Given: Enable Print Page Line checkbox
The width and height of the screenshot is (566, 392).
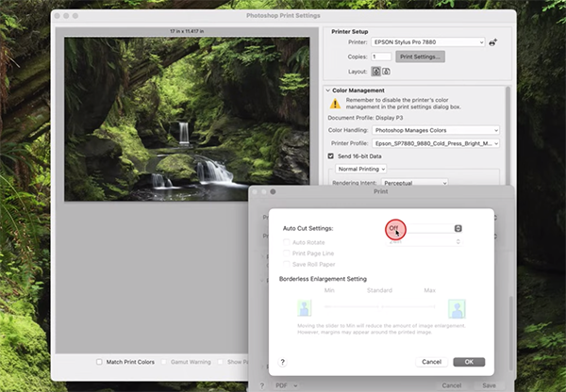Looking at the screenshot, I should point(286,253).
